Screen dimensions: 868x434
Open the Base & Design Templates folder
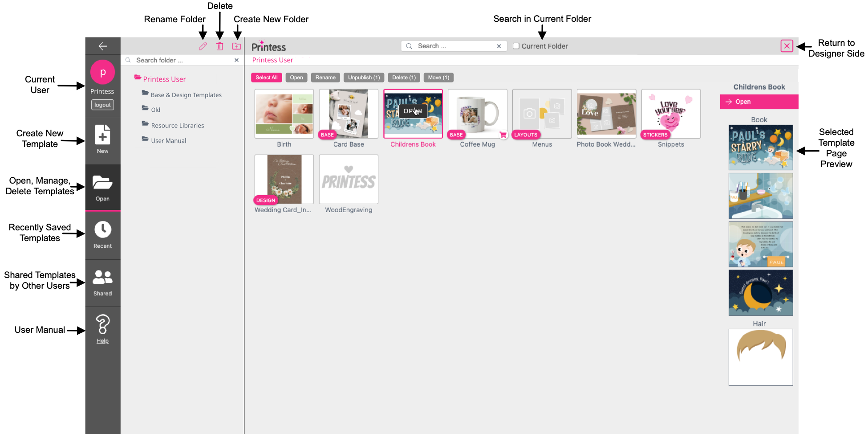186,95
